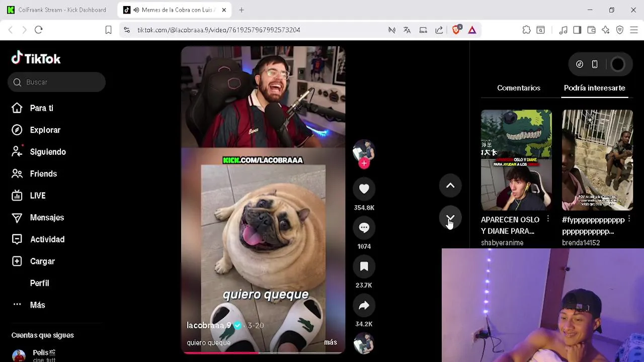The image size is (644, 362).
Task: Switch to Podría interesarte tab
Action: [594, 88]
